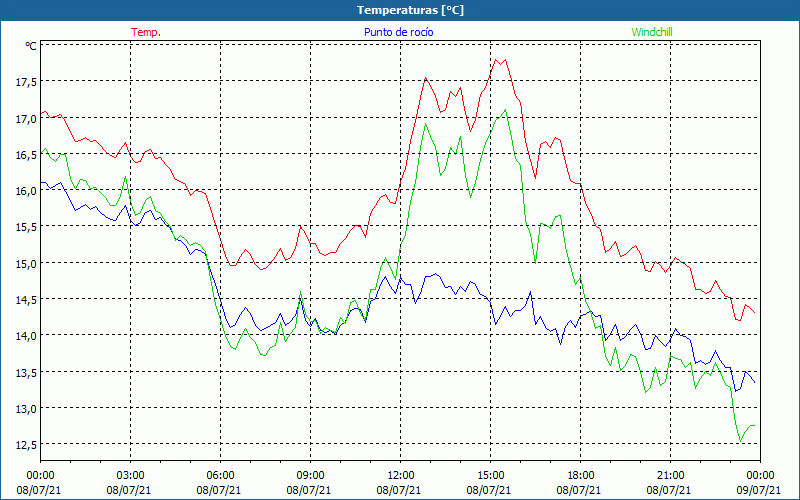Click the blue Punto de rocío legend label
800x500 pixels.
pyautogui.click(x=398, y=32)
